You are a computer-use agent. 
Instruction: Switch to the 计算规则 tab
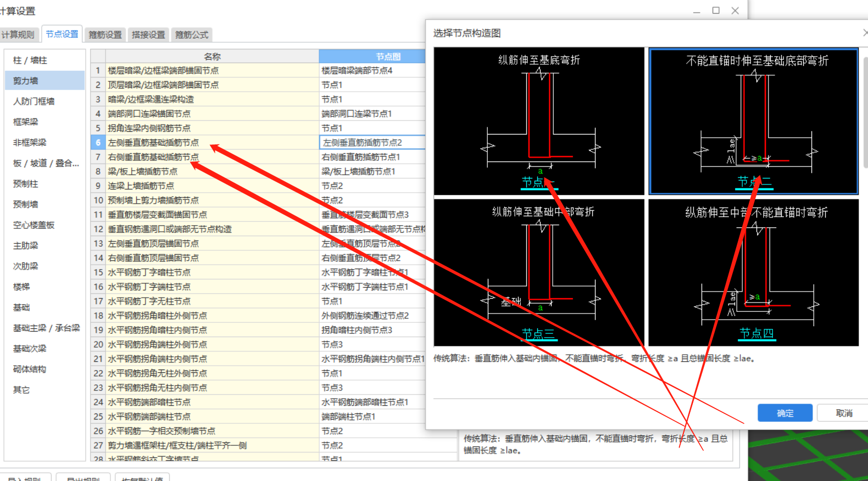point(18,35)
